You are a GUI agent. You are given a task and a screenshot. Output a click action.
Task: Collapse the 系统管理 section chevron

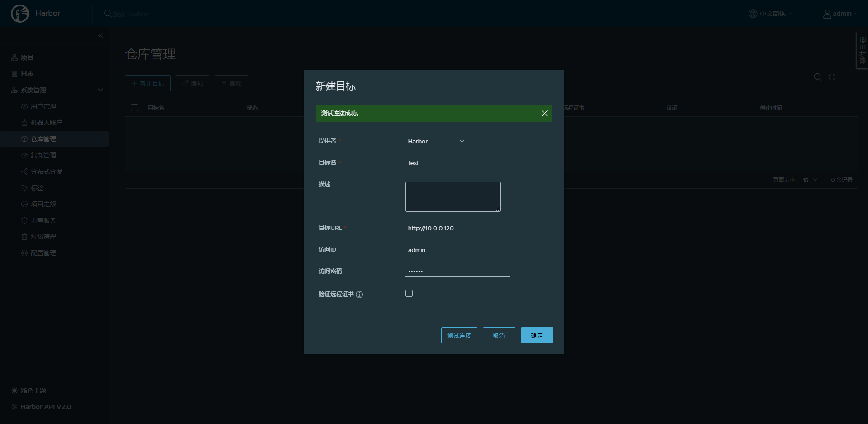100,90
